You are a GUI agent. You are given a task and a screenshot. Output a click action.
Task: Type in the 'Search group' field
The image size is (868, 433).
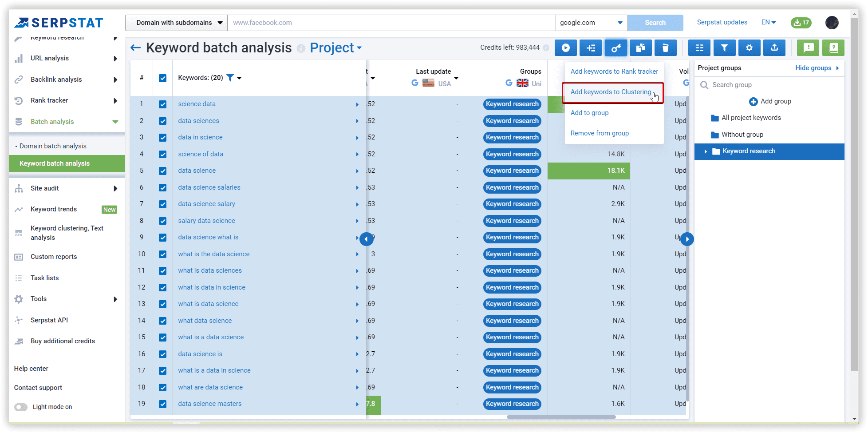pyautogui.click(x=768, y=84)
